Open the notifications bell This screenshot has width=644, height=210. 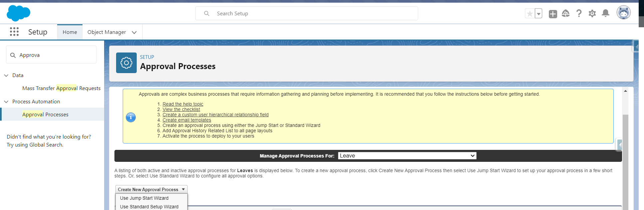(x=605, y=14)
